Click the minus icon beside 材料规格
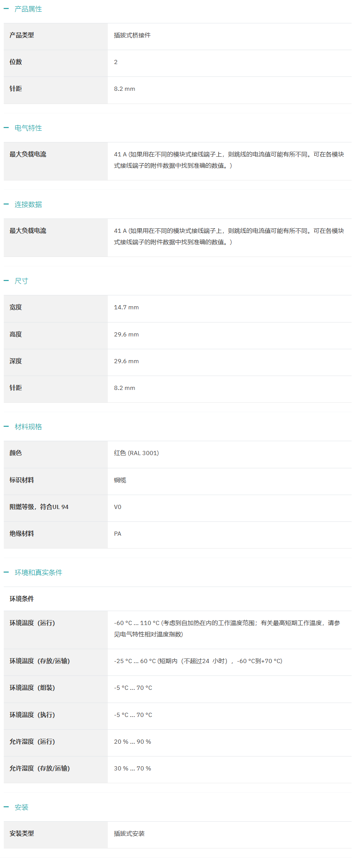Screen dimensions: 355x868 point(6,426)
